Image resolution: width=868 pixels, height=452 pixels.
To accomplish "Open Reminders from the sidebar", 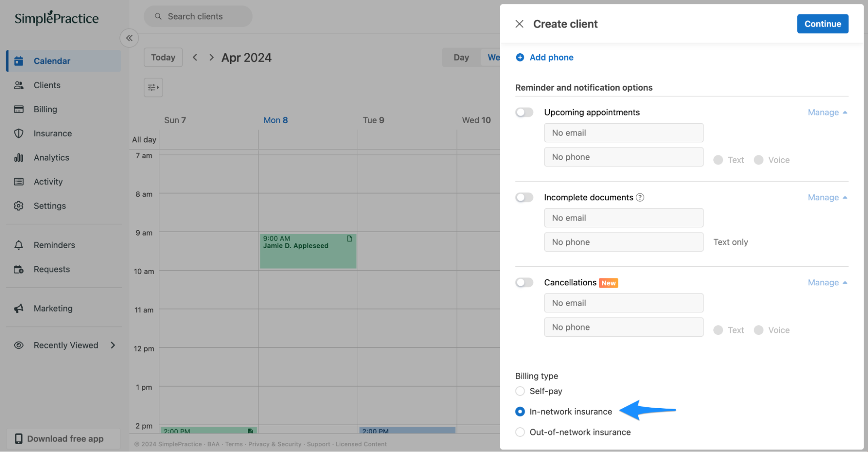I will click(54, 245).
